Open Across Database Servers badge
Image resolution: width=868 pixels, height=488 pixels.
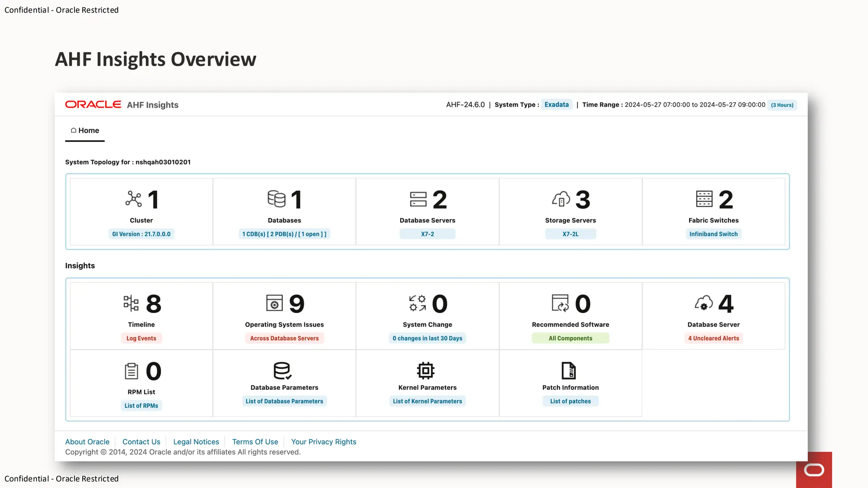coord(284,338)
